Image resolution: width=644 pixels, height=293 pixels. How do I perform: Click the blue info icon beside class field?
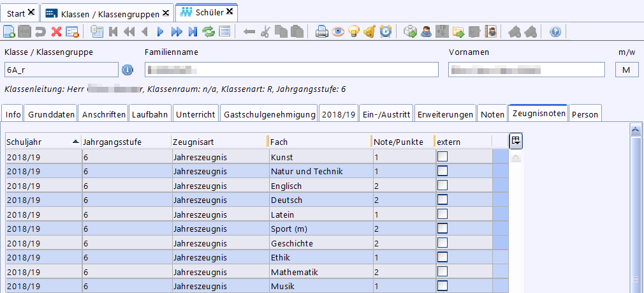pyautogui.click(x=128, y=70)
